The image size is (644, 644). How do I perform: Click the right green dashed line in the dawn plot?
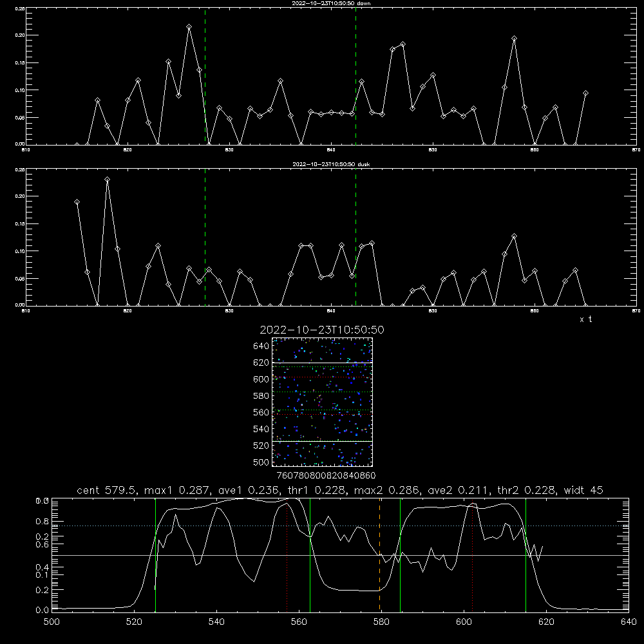click(355, 76)
